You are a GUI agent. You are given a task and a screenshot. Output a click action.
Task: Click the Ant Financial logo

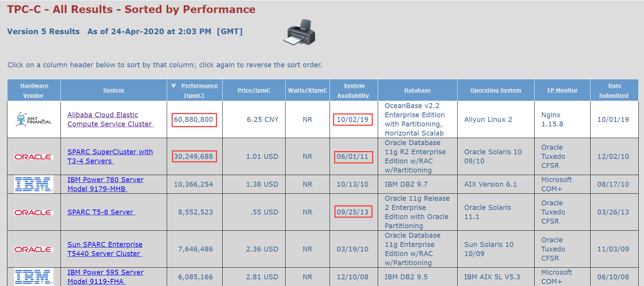click(x=34, y=119)
